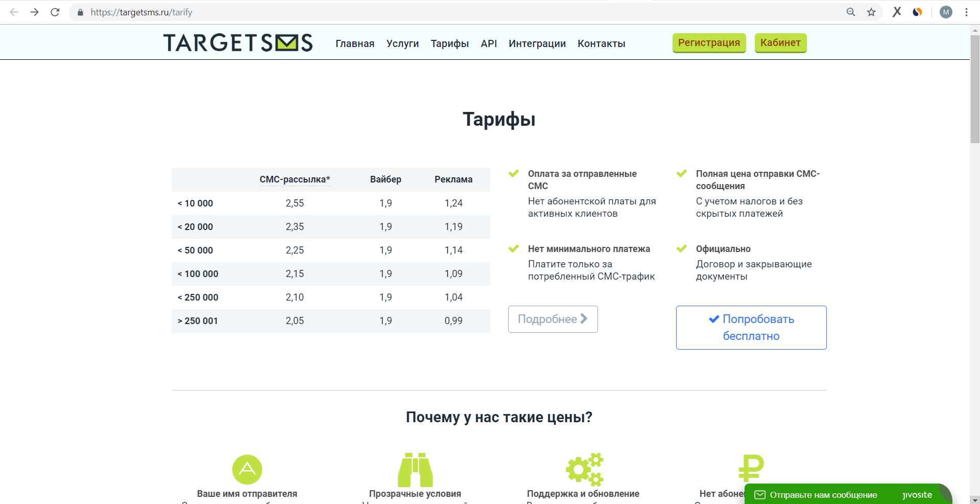Screen dimensions: 980x504
Task: Click the 'Реклама' column header
Action: click(x=453, y=179)
